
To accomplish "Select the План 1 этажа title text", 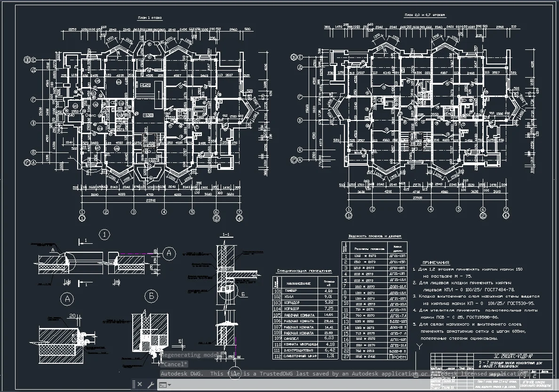I will [x=150, y=18].
